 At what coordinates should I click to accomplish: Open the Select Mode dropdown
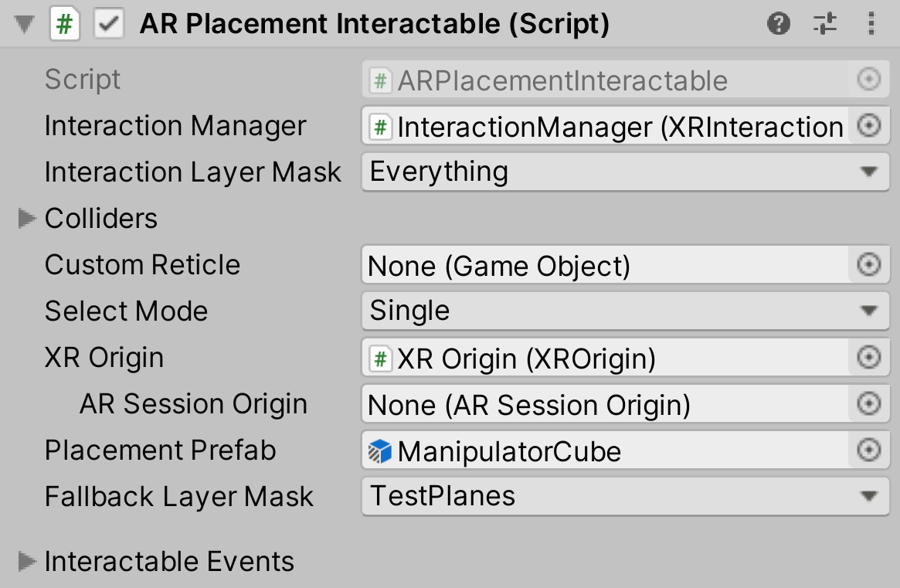pos(618,311)
